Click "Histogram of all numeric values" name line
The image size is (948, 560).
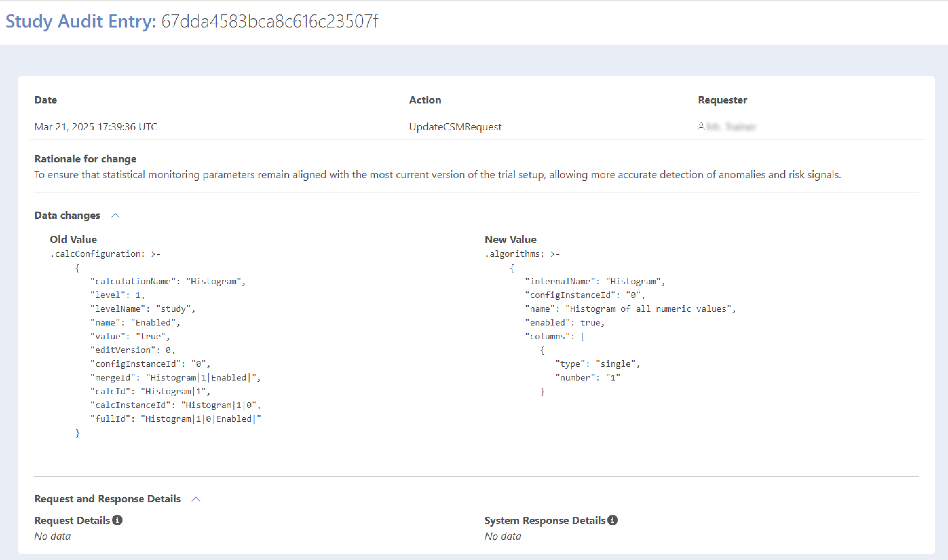pyautogui.click(x=631, y=309)
